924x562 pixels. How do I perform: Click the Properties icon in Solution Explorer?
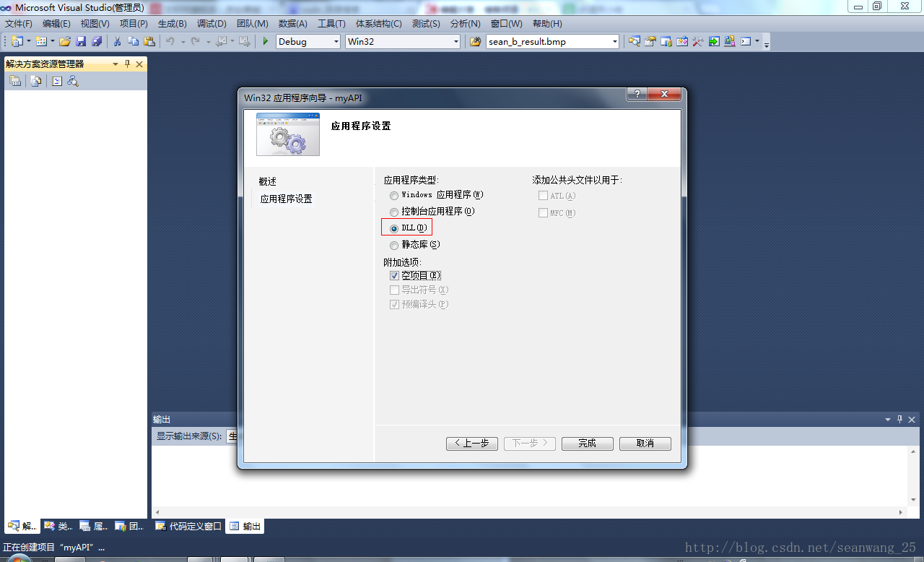click(x=15, y=81)
